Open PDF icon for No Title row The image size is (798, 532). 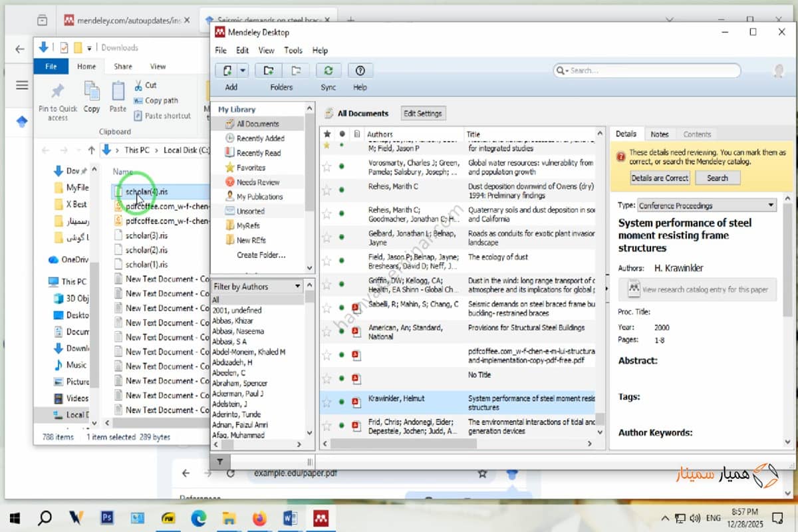pyautogui.click(x=356, y=379)
